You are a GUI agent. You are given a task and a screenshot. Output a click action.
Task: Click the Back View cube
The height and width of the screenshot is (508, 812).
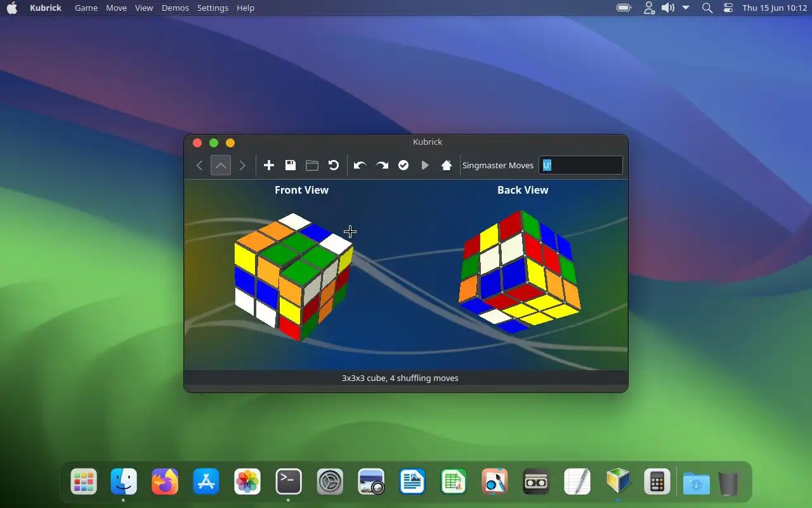pos(520,271)
